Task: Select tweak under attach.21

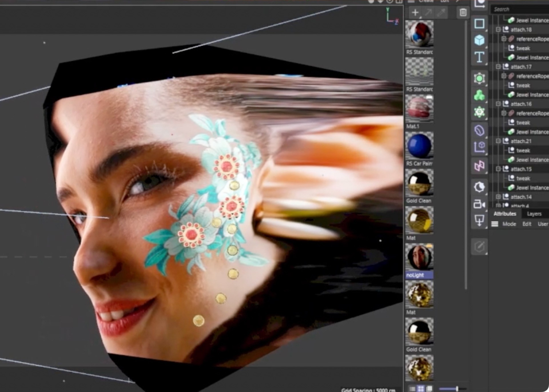Action: click(523, 150)
